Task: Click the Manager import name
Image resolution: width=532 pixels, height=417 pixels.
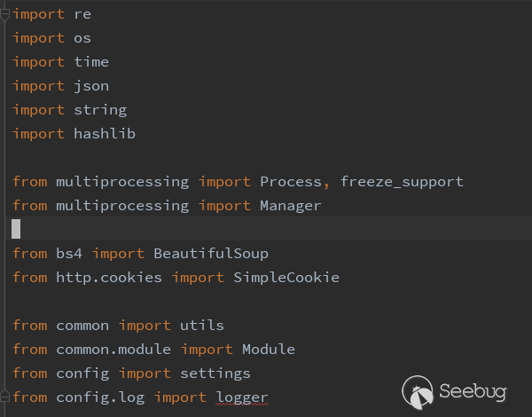Action: coord(291,206)
